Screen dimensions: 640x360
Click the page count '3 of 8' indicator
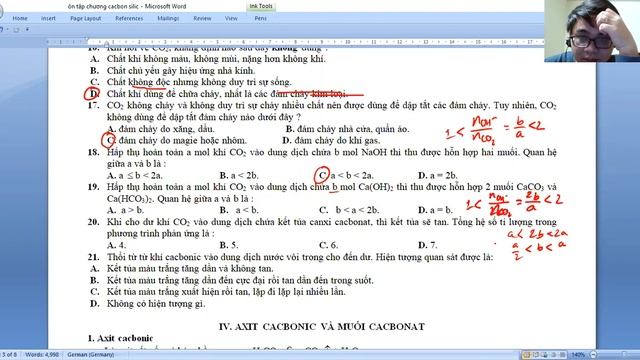(x=9, y=355)
